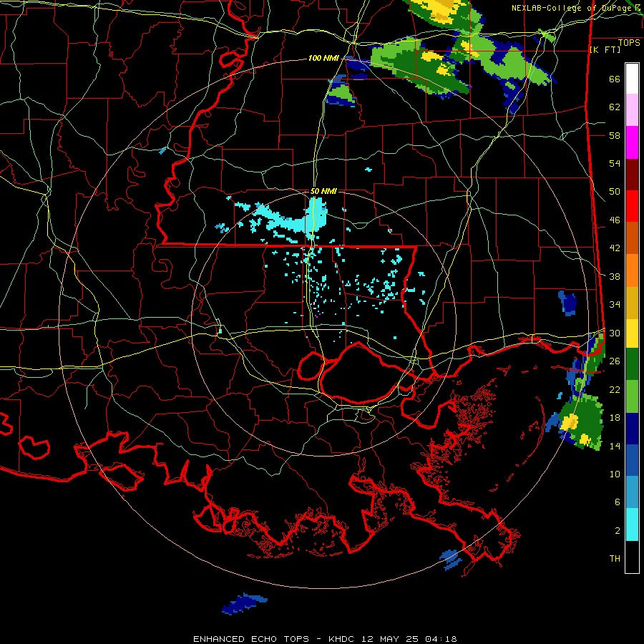Click the 54 value on the legend

[x=615, y=163]
